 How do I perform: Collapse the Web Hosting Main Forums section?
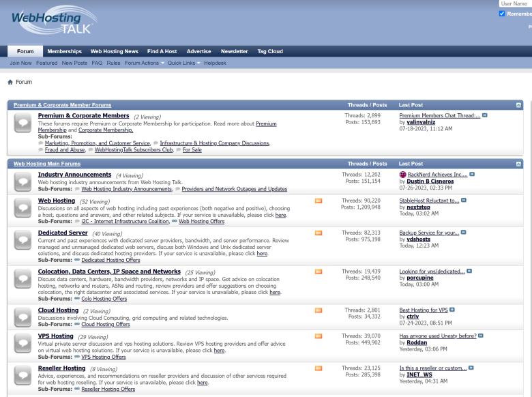pos(518,164)
